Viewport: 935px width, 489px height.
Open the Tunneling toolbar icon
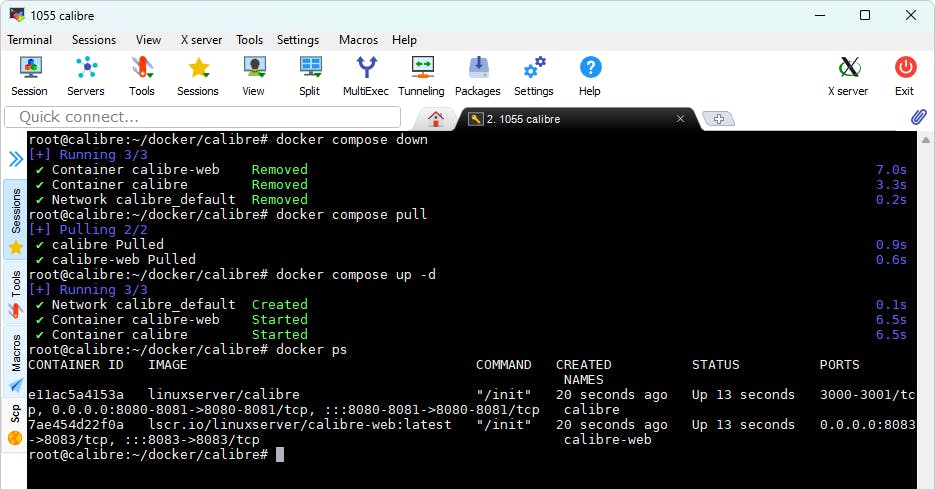(x=422, y=76)
